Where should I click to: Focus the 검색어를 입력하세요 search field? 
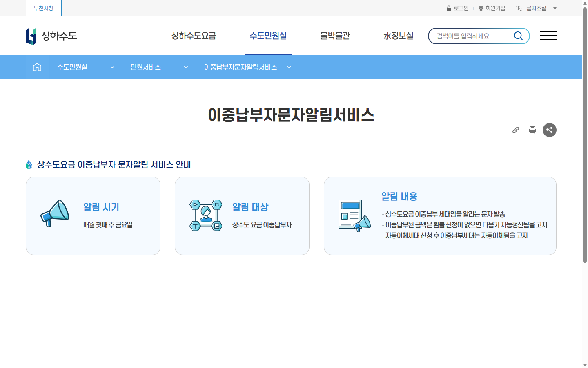pyautogui.click(x=472, y=36)
